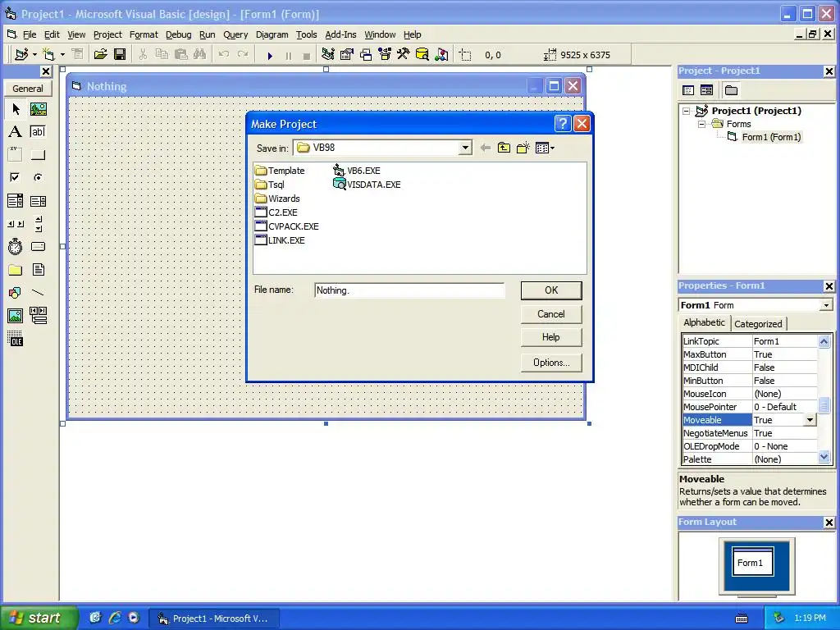Image resolution: width=840 pixels, height=630 pixels.
Task: Open the Project menu
Action: pyautogui.click(x=107, y=34)
